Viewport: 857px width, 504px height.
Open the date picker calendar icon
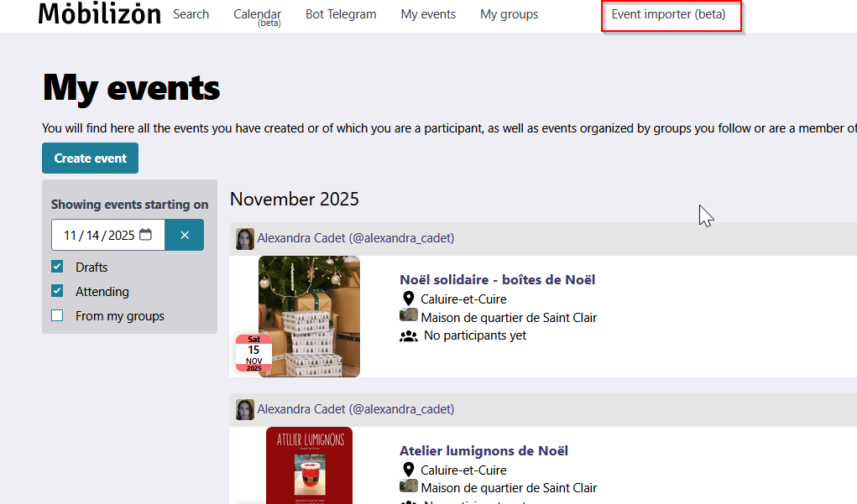(146, 235)
